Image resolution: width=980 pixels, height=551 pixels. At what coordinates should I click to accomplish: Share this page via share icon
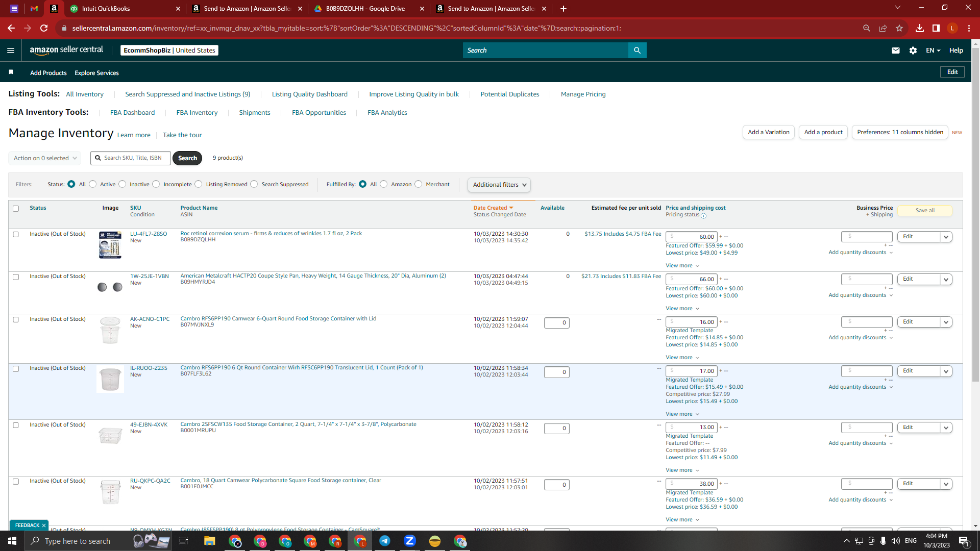[883, 28]
